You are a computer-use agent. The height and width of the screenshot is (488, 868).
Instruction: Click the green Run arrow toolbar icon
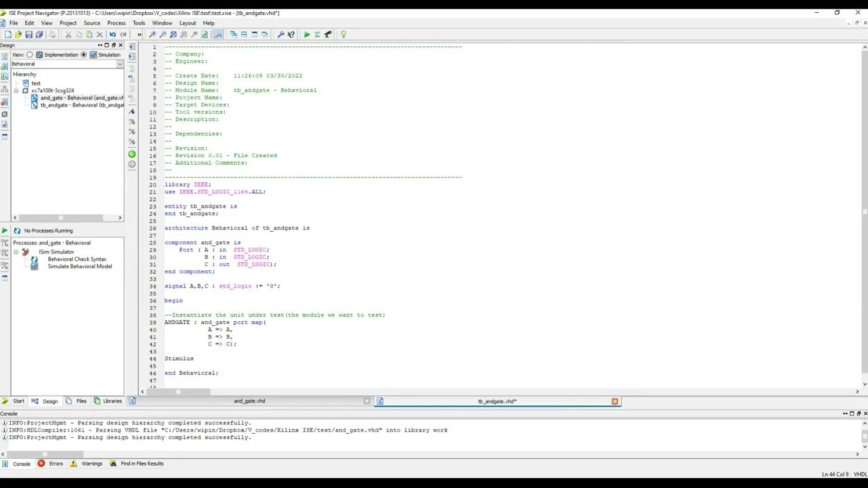[307, 34]
